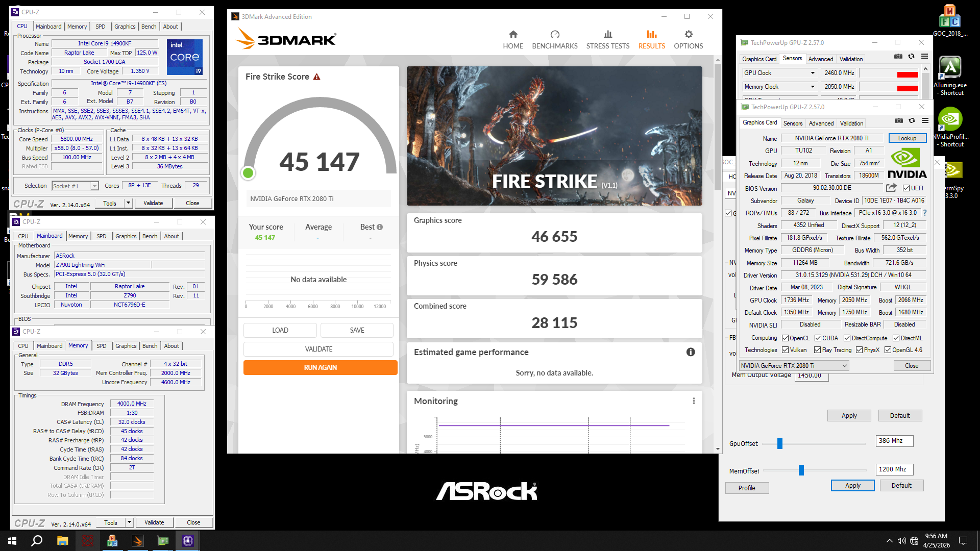
Task: Expand Tools dropdown arrow in top CPU-Z window
Action: click(129, 203)
